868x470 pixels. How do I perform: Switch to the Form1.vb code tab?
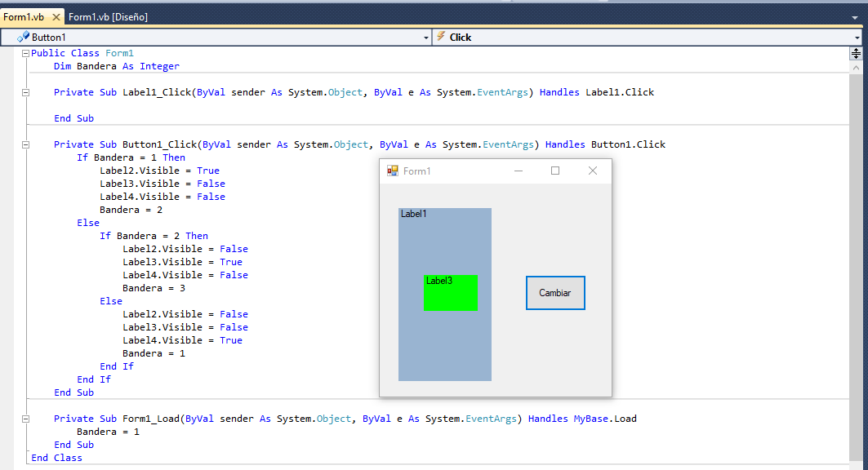pyautogui.click(x=24, y=17)
